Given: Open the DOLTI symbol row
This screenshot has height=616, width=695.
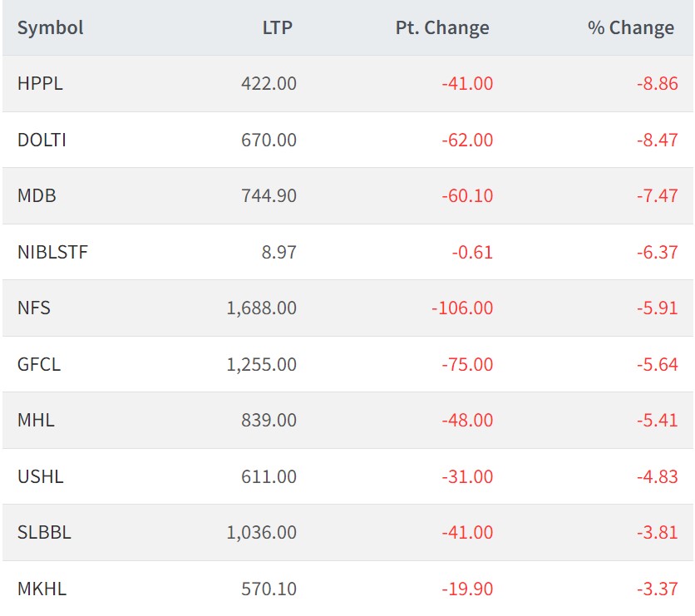Looking at the screenshot, I should pyautogui.click(x=42, y=140).
